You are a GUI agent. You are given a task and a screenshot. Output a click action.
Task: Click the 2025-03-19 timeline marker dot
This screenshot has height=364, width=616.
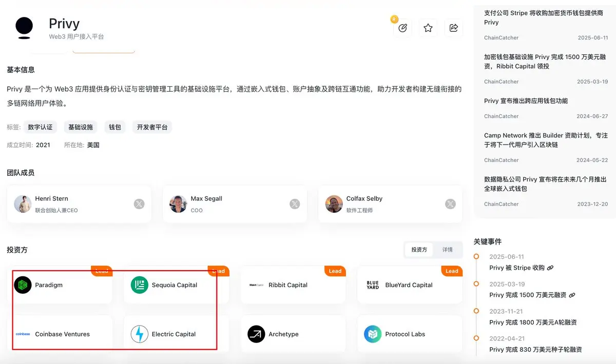[476, 284]
